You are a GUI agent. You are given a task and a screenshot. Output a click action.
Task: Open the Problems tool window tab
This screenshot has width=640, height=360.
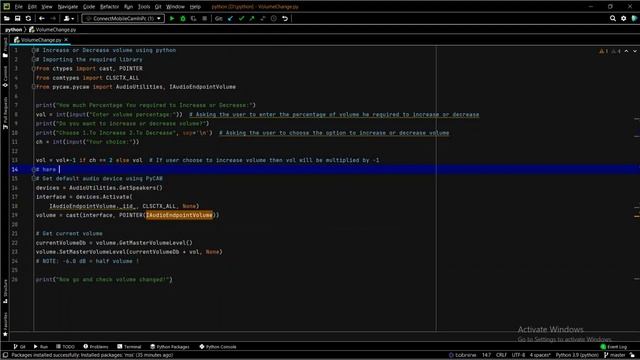coord(96,347)
